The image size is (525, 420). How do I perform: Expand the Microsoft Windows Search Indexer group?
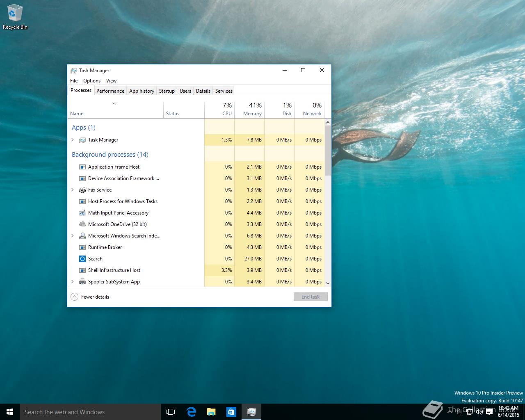click(x=73, y=236)
